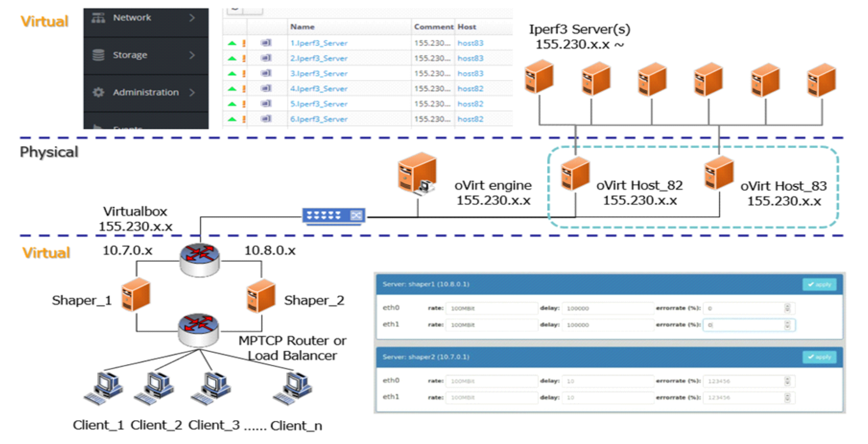The image size is (868, 444).
Task: Apply settings for shaper1 server
Action: 819,285
